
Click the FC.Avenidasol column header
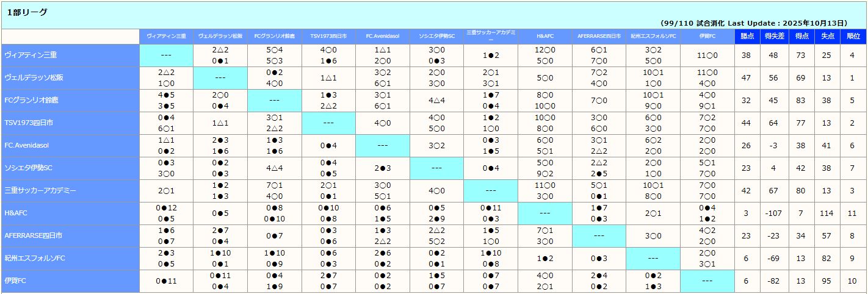coord(382,37)
